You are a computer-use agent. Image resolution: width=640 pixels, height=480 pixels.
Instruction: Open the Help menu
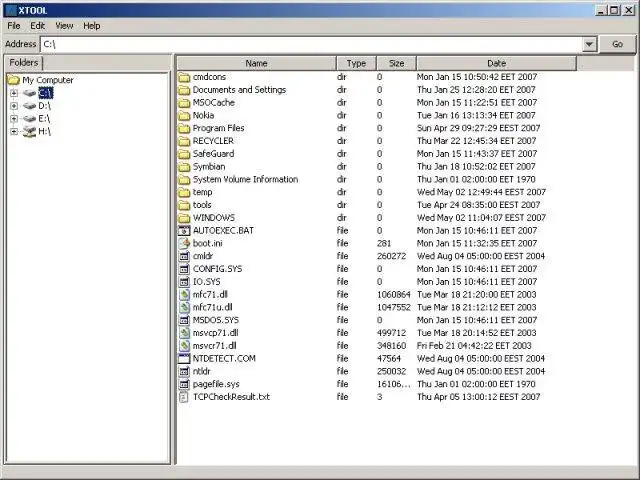coord(92,26)
